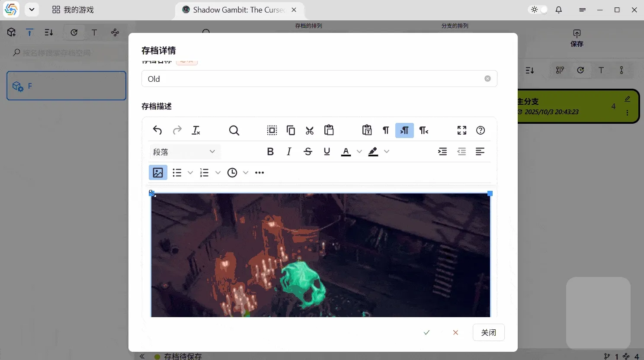644x360 pixels.
Task: Clear formatting with the Tx icon
Action: [196, 130]
